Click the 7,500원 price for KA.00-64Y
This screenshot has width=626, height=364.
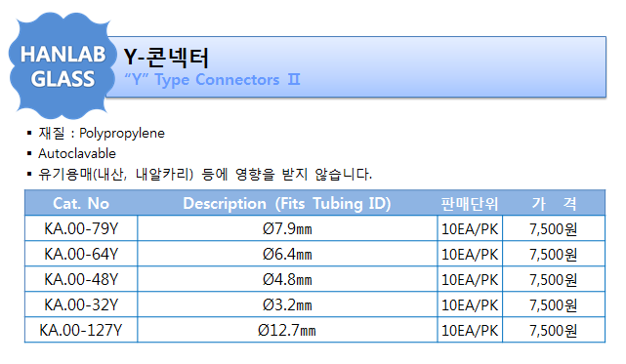(x=554, y=254)
